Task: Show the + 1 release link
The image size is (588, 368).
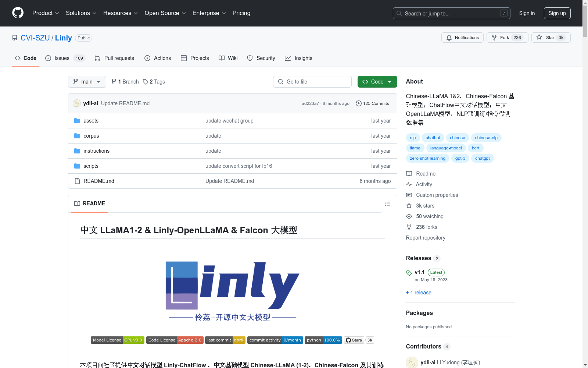Action: coord(419,293)
